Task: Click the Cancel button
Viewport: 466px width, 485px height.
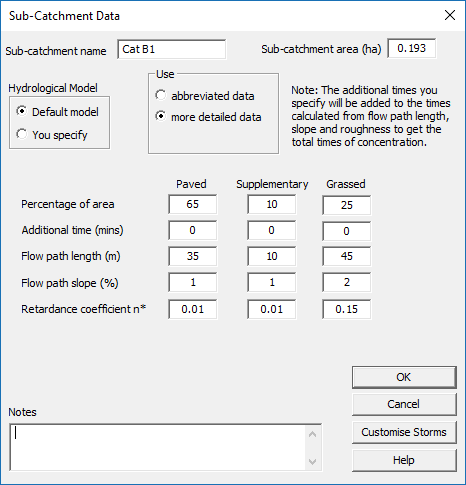Action: [x=404, y=404]
